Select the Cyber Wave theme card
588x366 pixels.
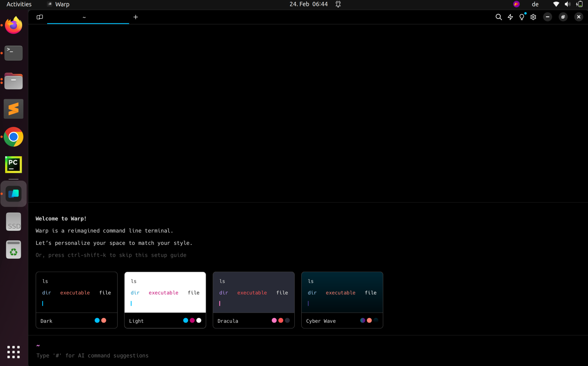coord(342,300)
